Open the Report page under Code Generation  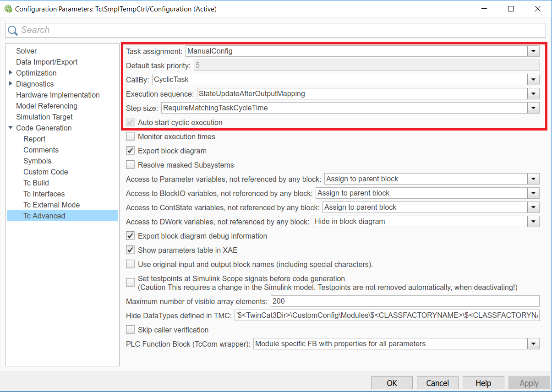34,139
